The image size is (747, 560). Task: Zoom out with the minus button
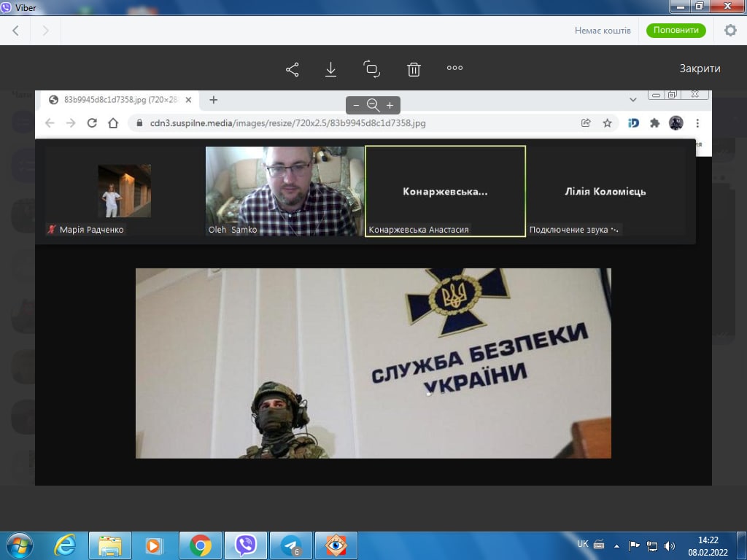(356, 105)
